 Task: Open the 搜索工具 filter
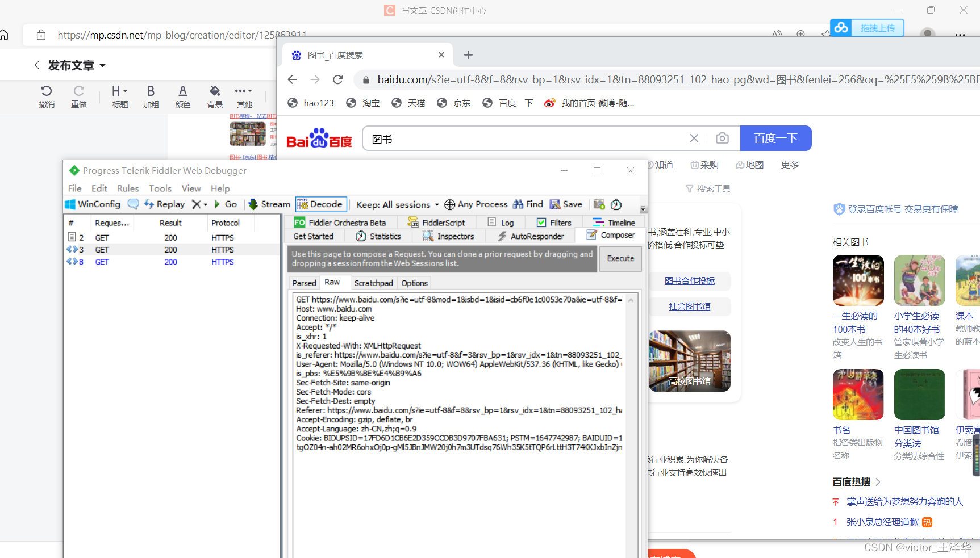[708, 188]
